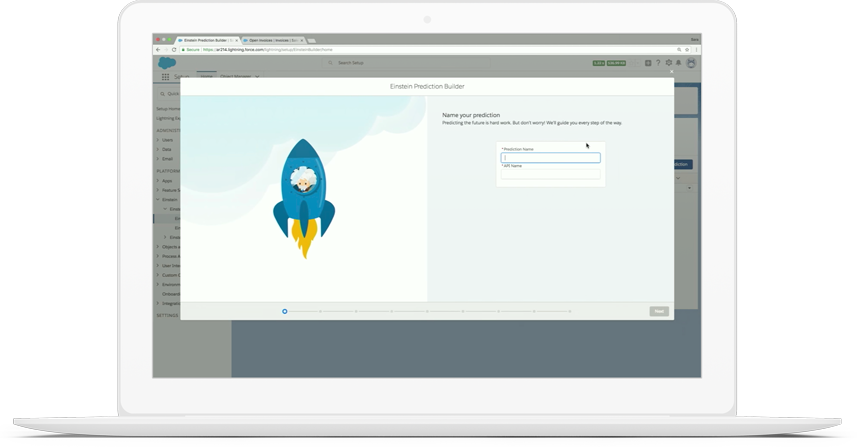Expand the Email tree item

[158, 158]
